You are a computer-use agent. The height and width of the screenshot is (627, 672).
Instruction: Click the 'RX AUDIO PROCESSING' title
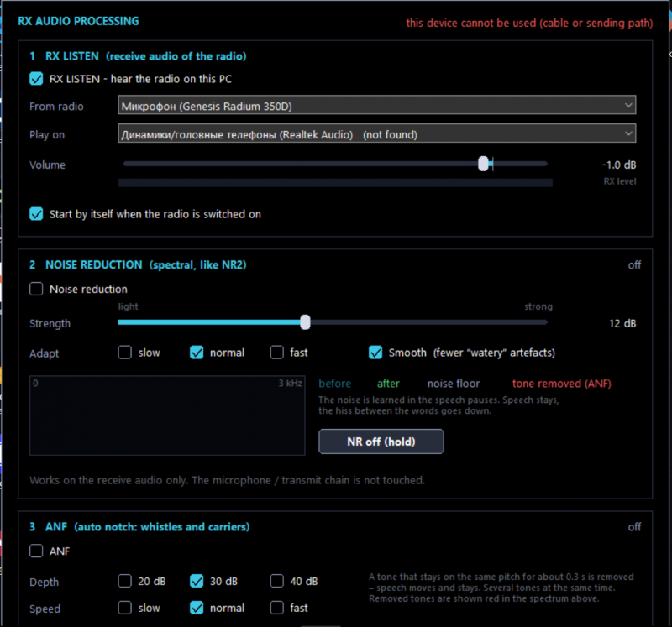click(x=78, y=21)
